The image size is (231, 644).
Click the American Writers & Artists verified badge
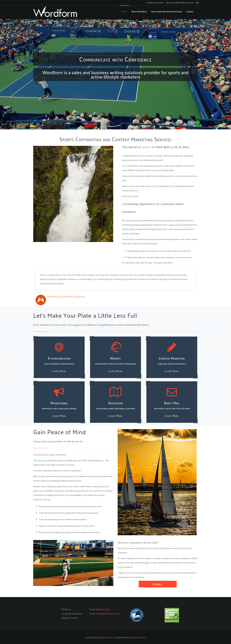[172, 615]
